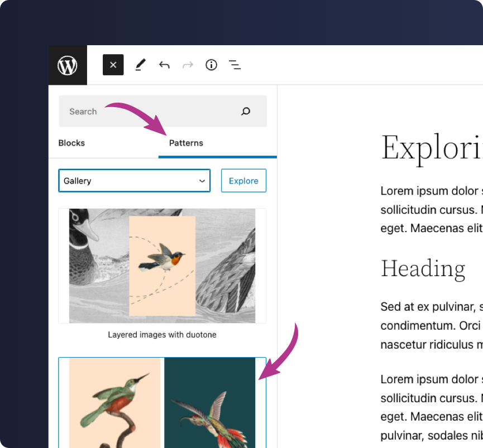The image size is (483, 448).
Task: Close the block inserter with X button
Action: (113, 65)
